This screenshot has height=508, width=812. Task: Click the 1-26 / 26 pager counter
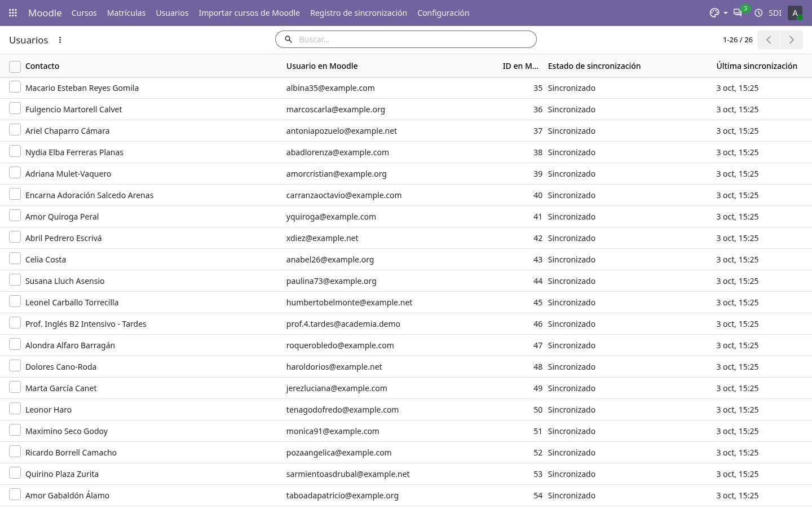pyautogui.click(x=738, y=40)
